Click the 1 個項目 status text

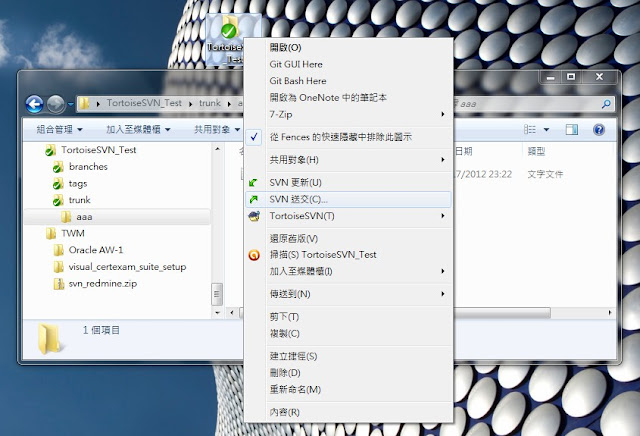pos(101,330)
